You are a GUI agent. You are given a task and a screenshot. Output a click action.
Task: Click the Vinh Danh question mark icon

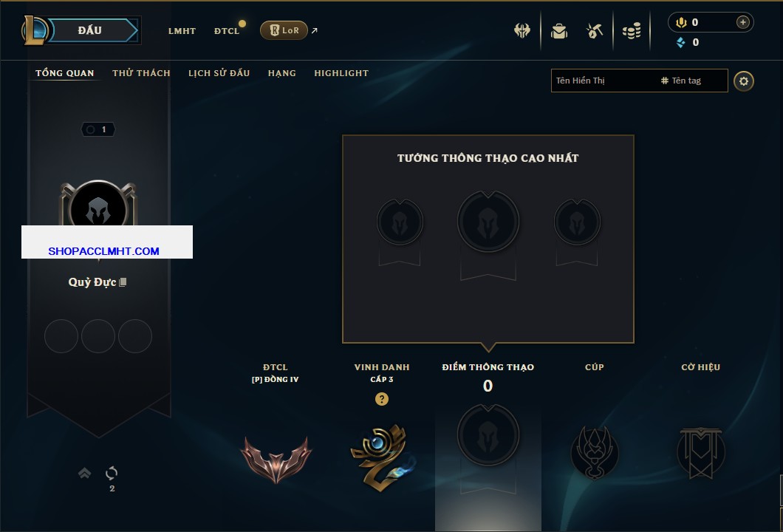[x=381, y=398]
